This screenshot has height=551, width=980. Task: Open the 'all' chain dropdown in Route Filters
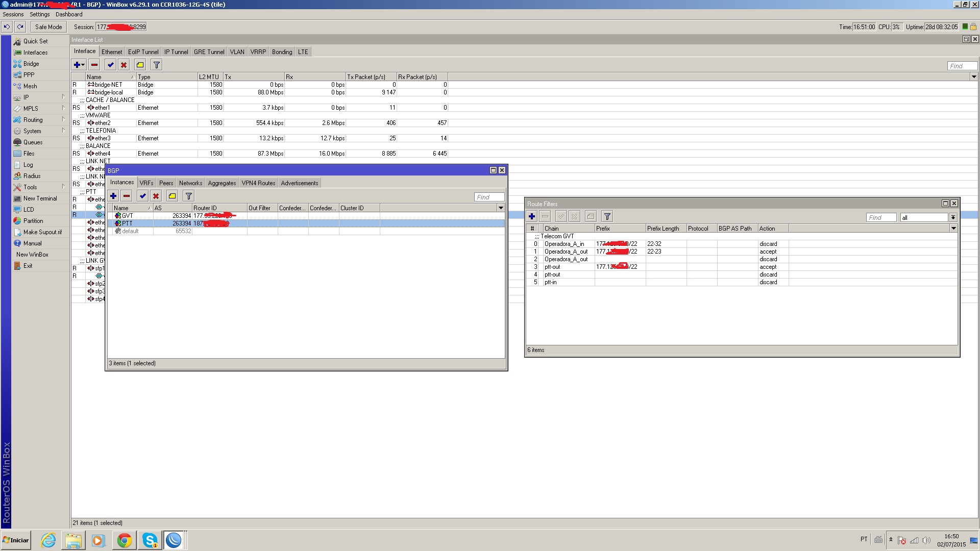953,217
